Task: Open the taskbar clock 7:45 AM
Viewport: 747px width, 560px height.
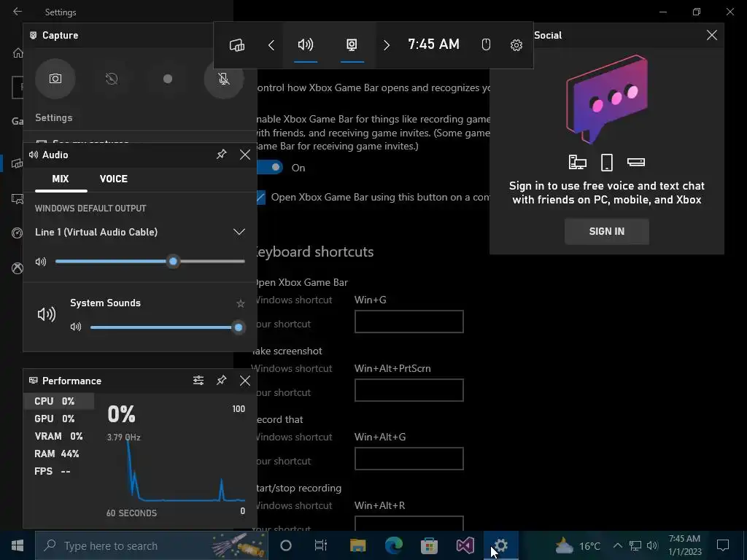Action: coord(684,545)
